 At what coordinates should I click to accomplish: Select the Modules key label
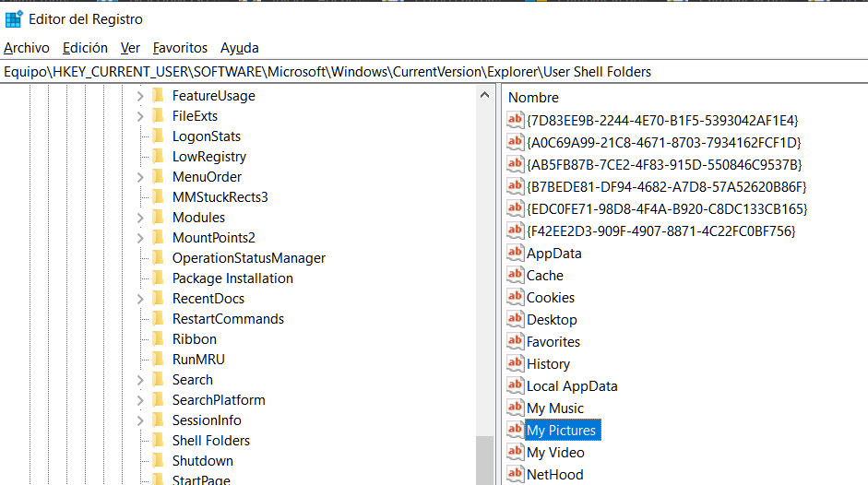[198, 218]
